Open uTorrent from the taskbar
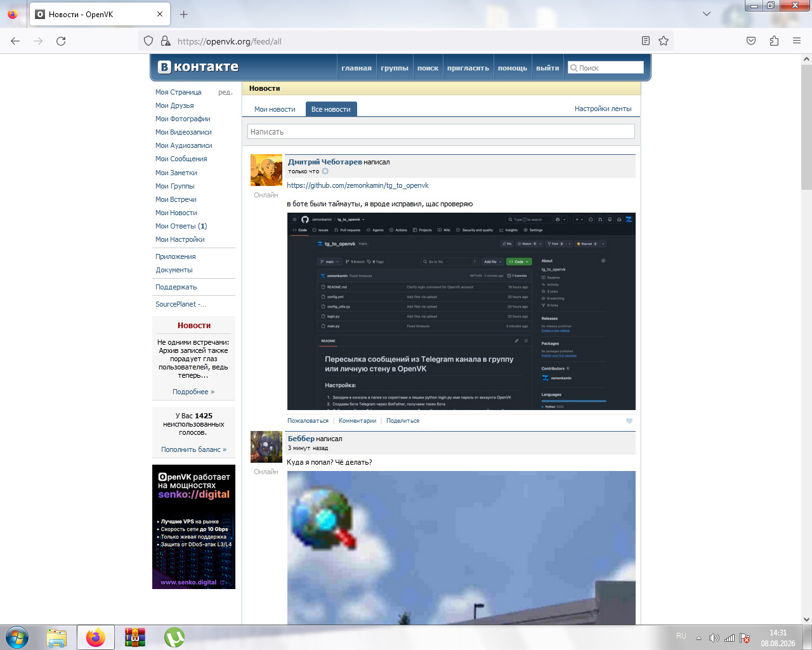812x650 pixels. (174, 637)
